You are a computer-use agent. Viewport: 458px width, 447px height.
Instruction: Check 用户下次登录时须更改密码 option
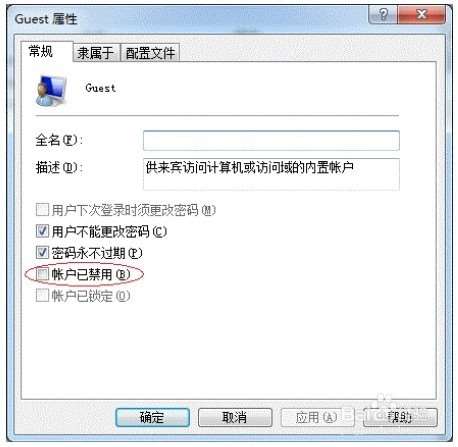[x=42, y=210]
